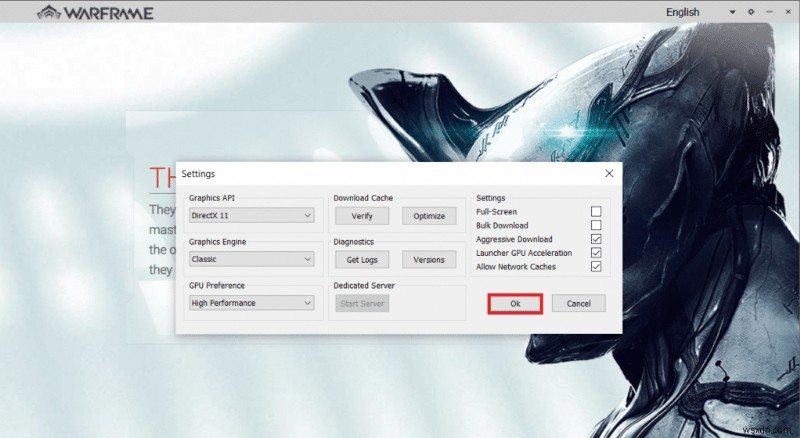Click the Launcher GPU Acceleration text
Image resolution: width=800 pixels, height=438 pixels.
(x=524, y=253)
